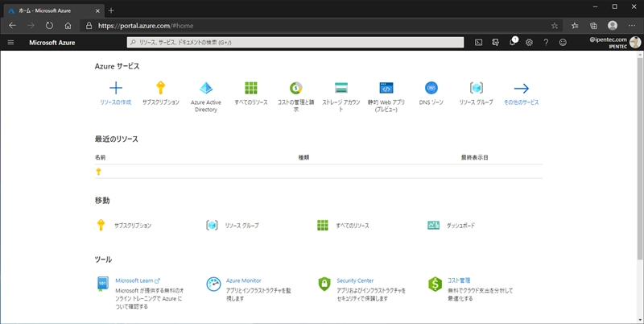Click the リソースの作成 plus icon

(x=116, y=89)
